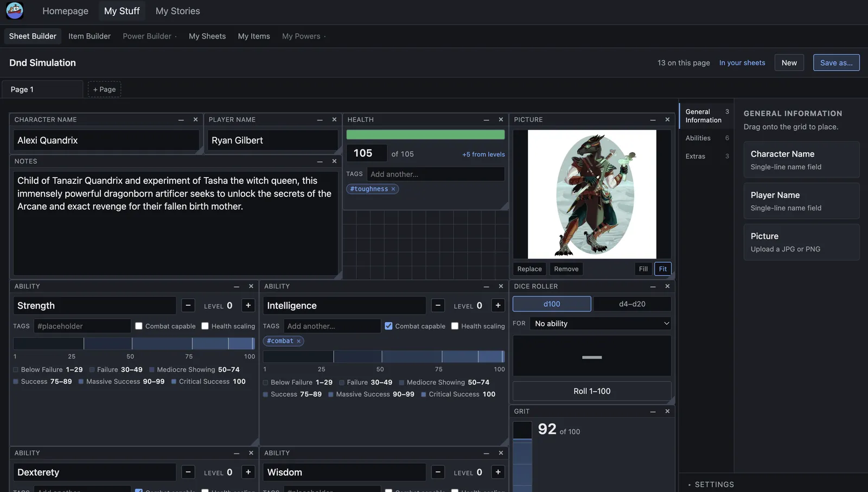Click Save as... button
The image size is (868, 492).
[837, 63]
